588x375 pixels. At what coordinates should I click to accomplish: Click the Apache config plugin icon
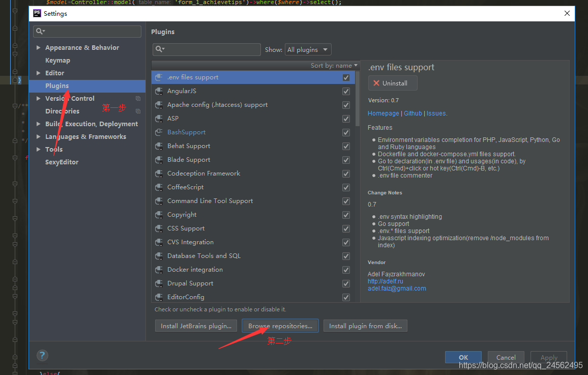coord(159,105)
